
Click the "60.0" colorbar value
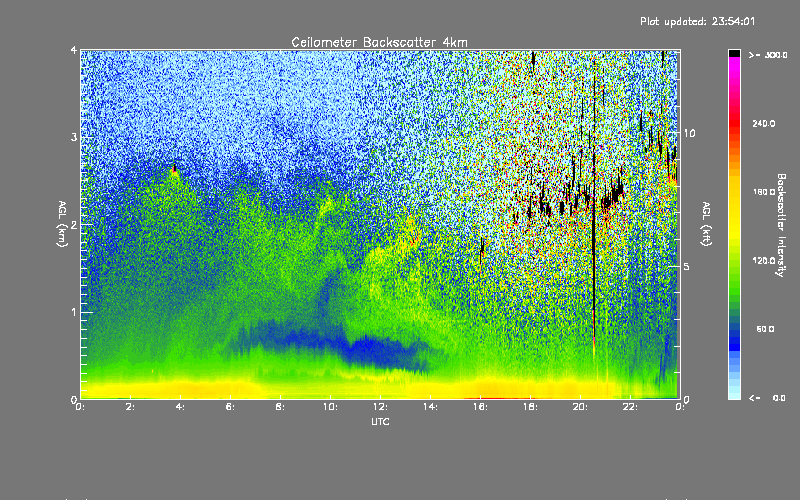[x=765, y=329]
